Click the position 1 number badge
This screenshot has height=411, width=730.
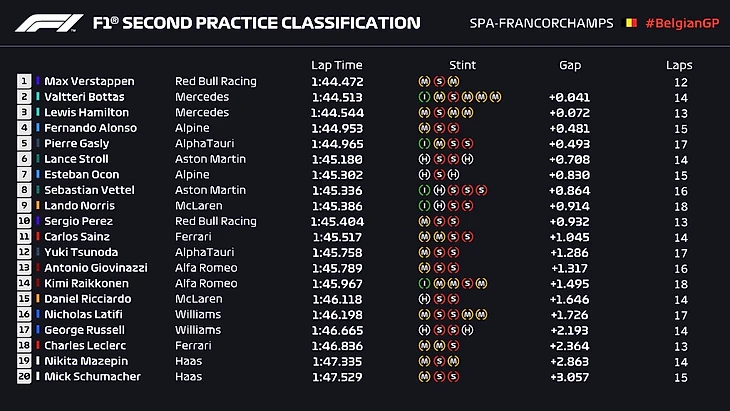click(24, 81)
